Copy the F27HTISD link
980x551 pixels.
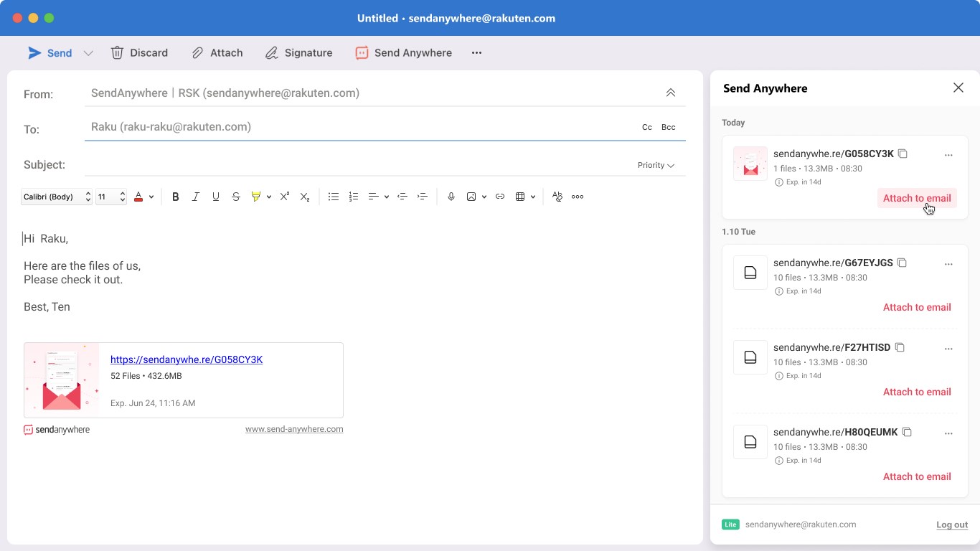(x=900, y=347)
